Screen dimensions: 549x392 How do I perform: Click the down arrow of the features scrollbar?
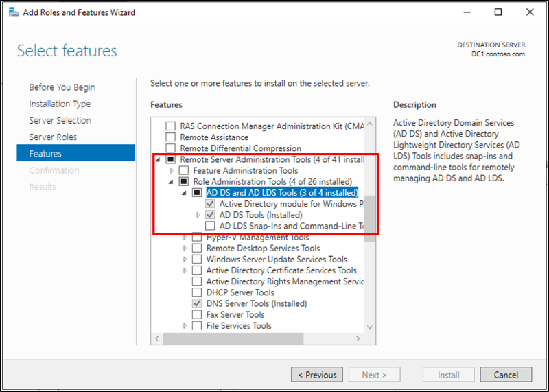[x=370, y=327]
